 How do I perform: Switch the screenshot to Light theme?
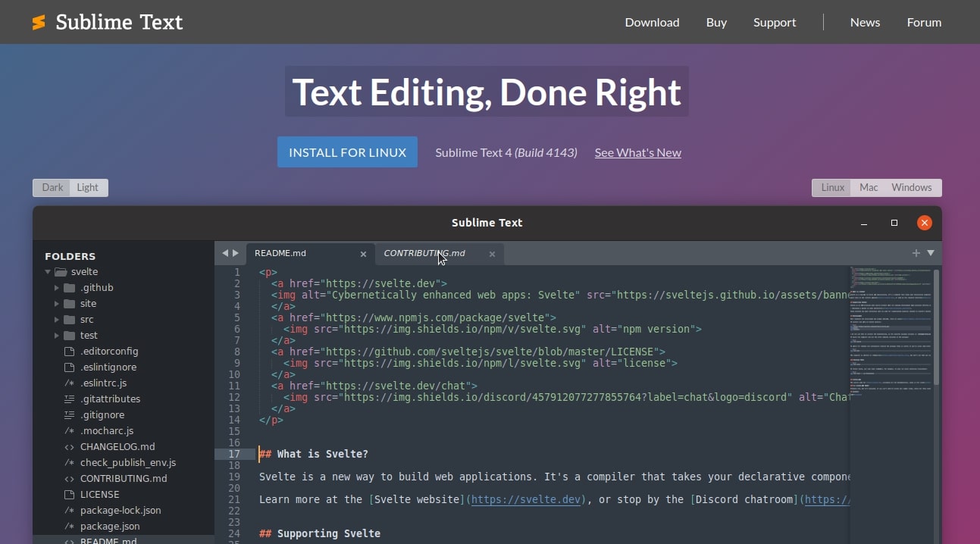pos(88,188)
